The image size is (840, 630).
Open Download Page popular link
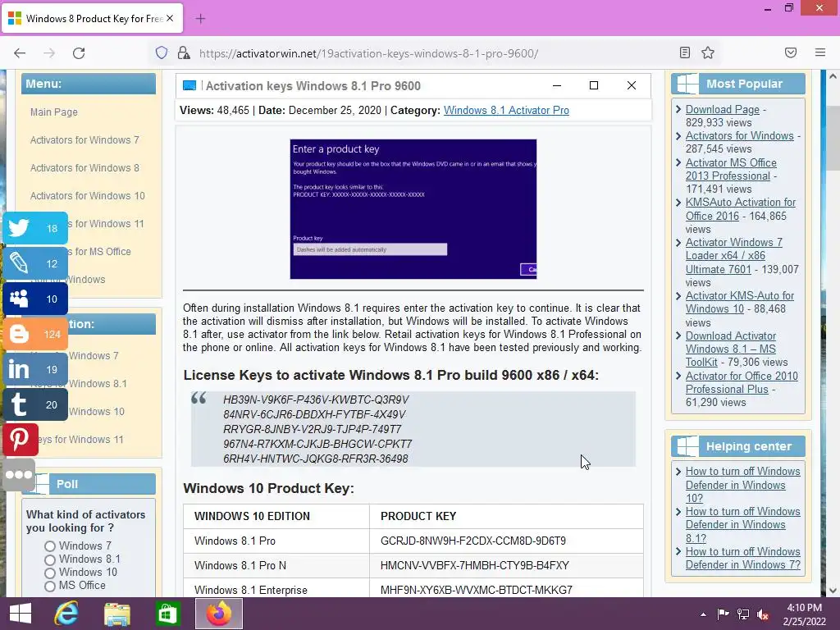click(x=723, y=109)
